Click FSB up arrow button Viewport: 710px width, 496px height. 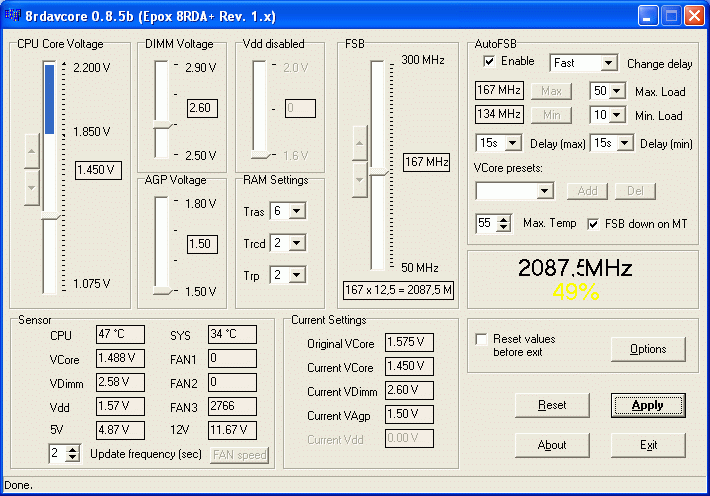click(x=360, y=143)
